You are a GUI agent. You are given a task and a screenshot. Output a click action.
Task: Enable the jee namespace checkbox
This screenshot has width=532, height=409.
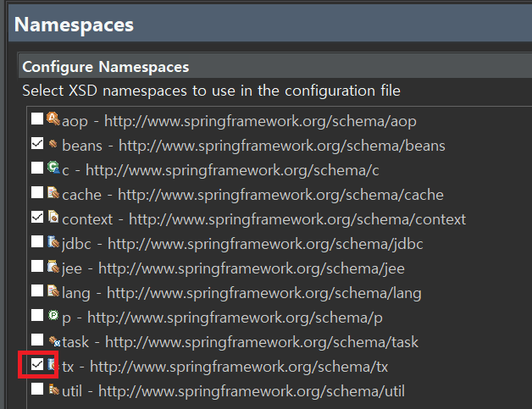click(x=37, y=266)
